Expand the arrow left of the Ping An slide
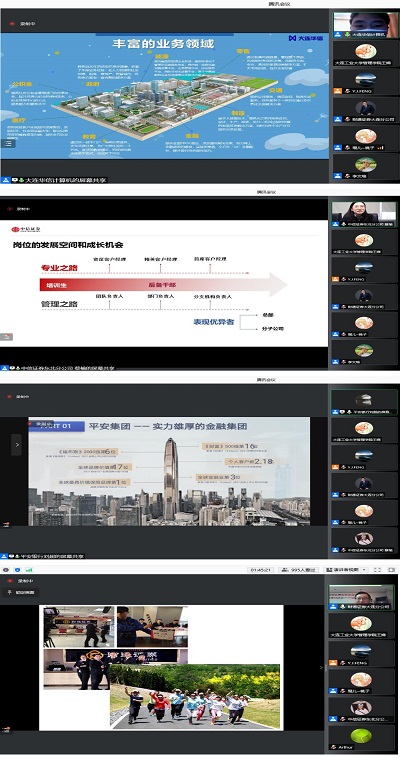Screen dimensions: 400x760 (x=16, y=444)
